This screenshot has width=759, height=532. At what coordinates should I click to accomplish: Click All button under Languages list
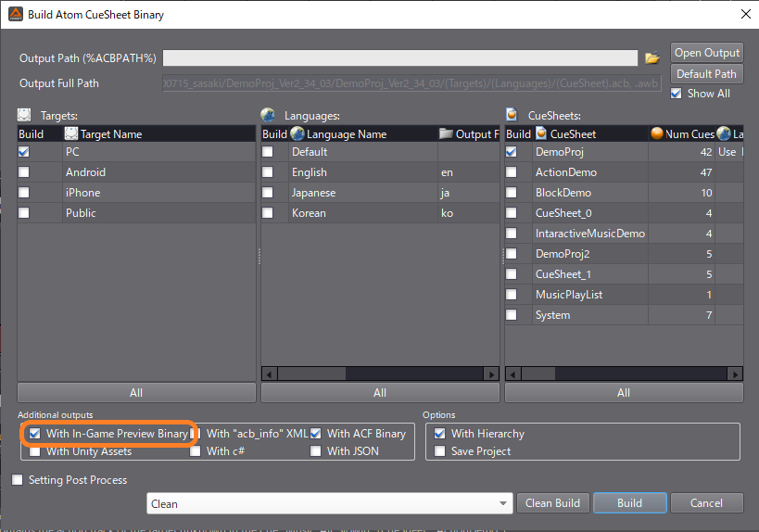pos(380,393)
